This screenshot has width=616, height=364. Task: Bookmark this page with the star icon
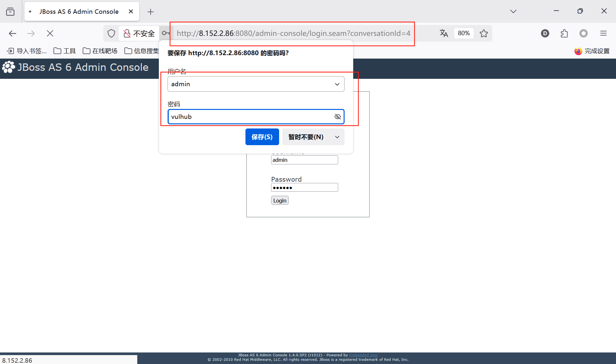coord(484,33)
